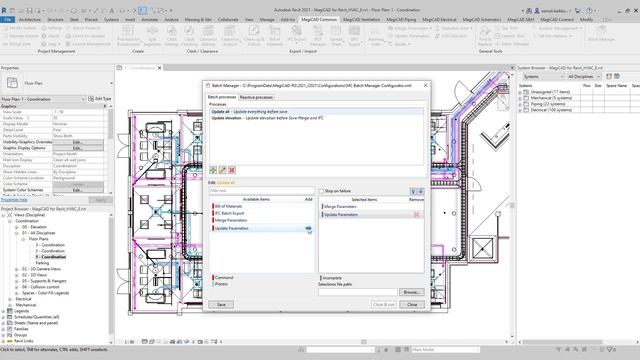Viewport: 640px width, 360px height.
Task: Open Autodesk help icon in title bar
Action: 589,10
